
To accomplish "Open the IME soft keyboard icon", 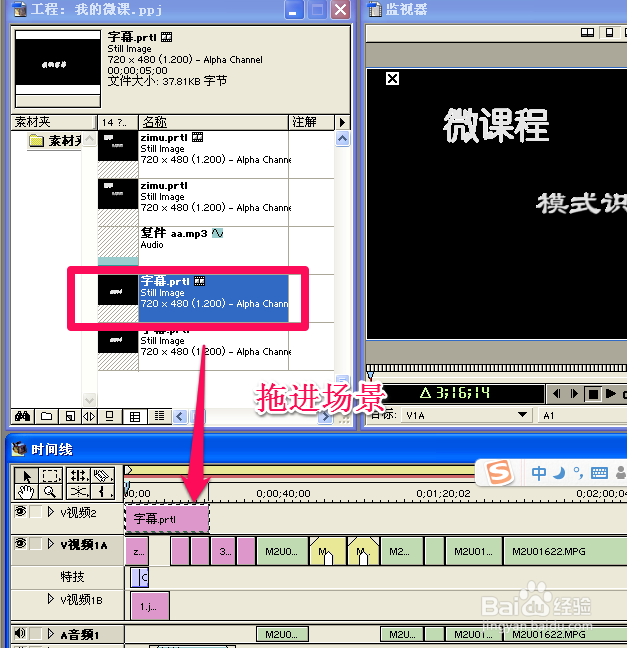I will point(599,473).
